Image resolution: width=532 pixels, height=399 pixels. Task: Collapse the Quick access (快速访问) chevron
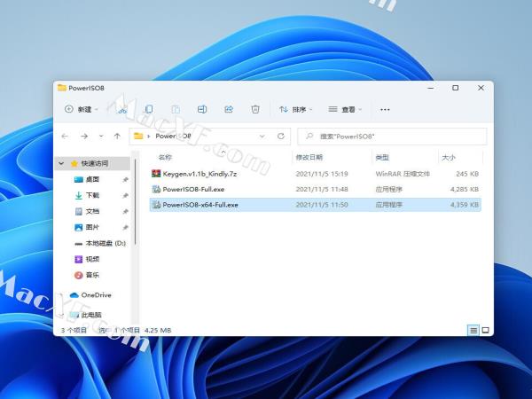(61, 163)
